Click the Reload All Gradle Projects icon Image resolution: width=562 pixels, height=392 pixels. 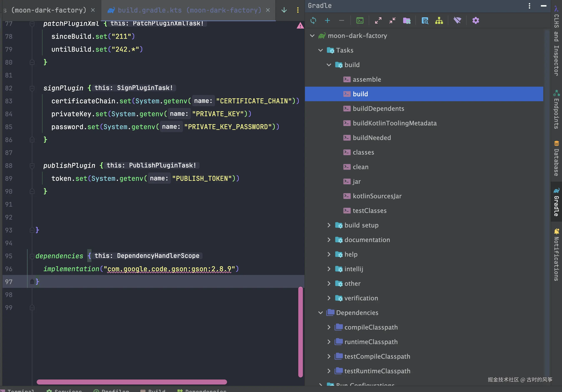click(x=313, y=21)
